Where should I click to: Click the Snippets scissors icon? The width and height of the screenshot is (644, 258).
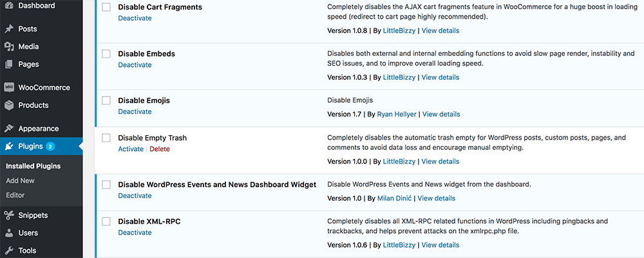9,216
